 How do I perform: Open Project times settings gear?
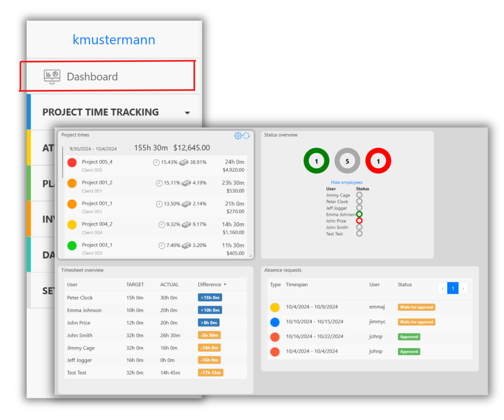point(238,136)
